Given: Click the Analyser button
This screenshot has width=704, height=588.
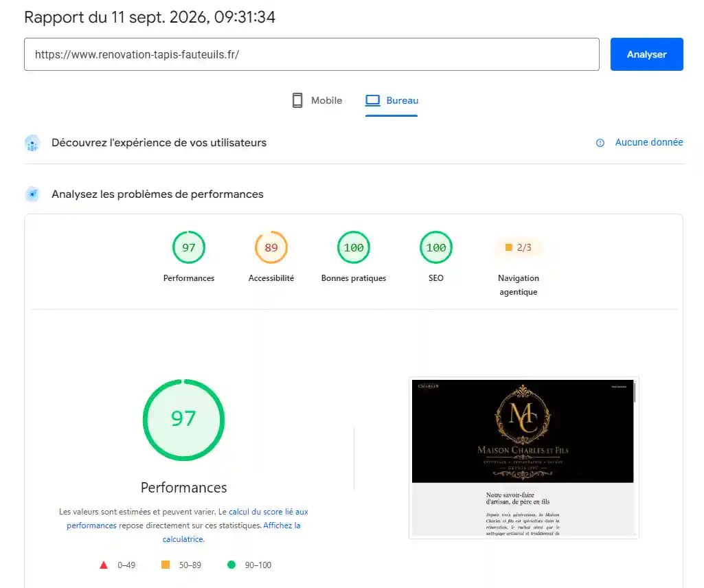Looking at the screenshot, I should pos(646,54).
